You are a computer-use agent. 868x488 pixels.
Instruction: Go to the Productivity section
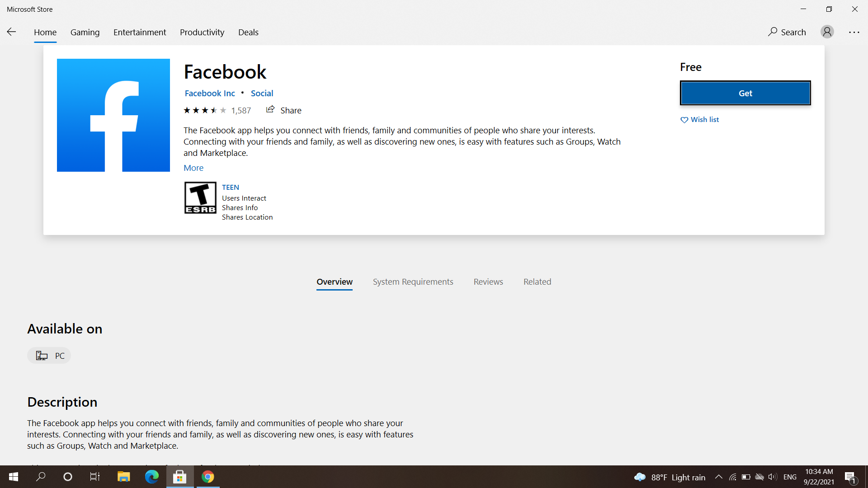pos(202,32)
